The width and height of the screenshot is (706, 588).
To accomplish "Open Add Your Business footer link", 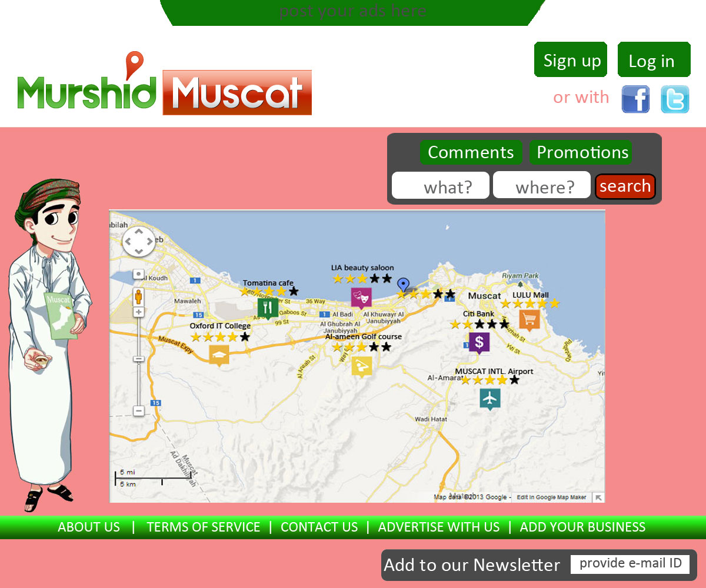I will 582,527.
